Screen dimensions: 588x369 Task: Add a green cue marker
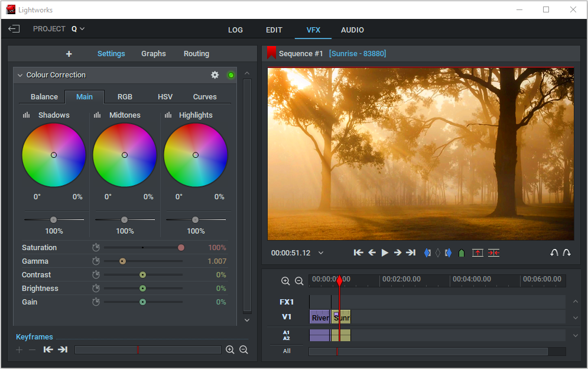[x=462, y=253]
